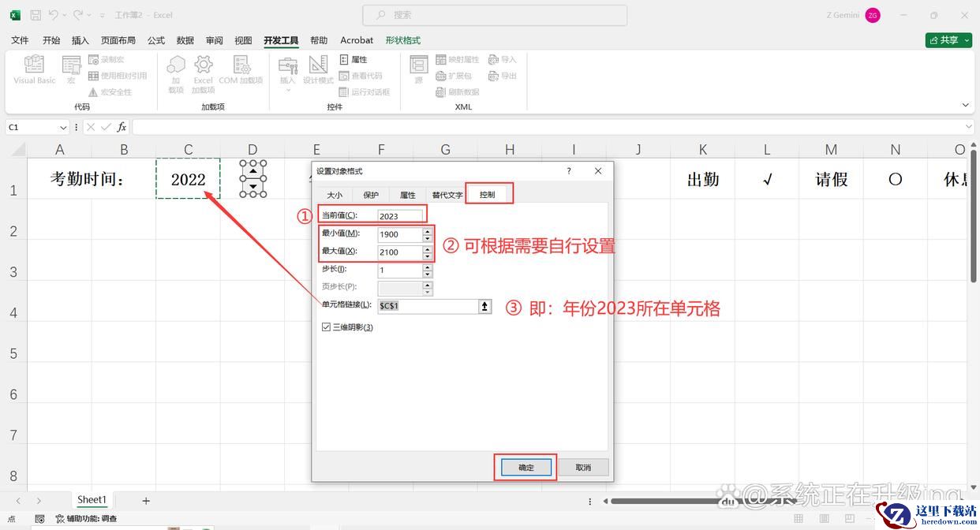Click the Current value input field
980x530 pixels.
coord(399,216)
